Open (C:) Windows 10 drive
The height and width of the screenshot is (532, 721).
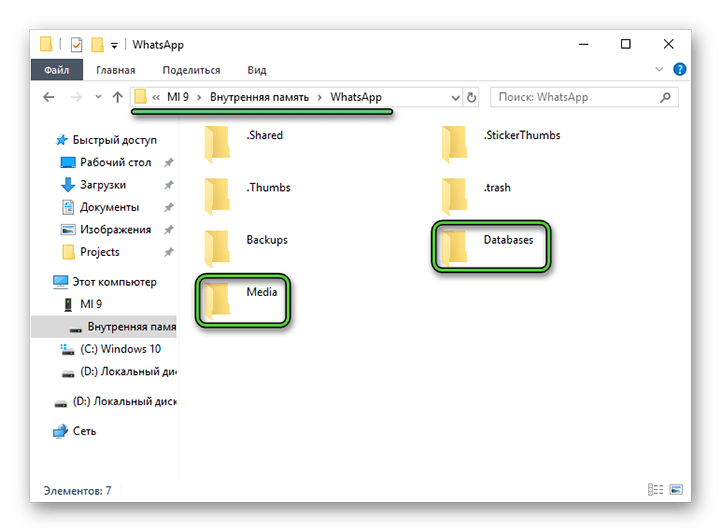(x=110, y=349)
